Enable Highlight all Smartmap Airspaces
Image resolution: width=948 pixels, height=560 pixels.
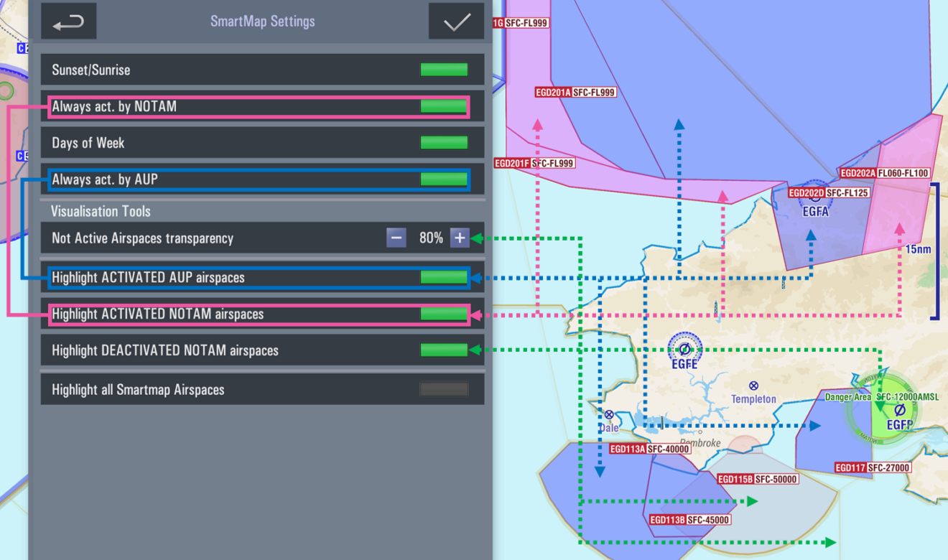pos(444,389)
